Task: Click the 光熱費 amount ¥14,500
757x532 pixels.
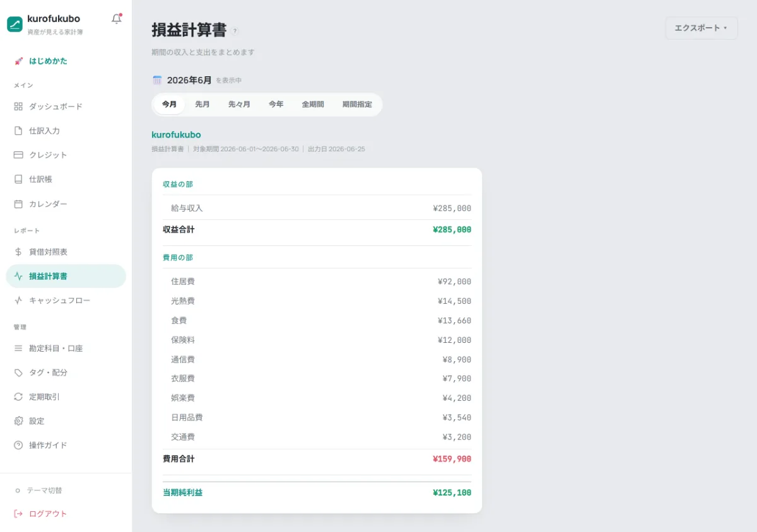Action: click(454, 301)
